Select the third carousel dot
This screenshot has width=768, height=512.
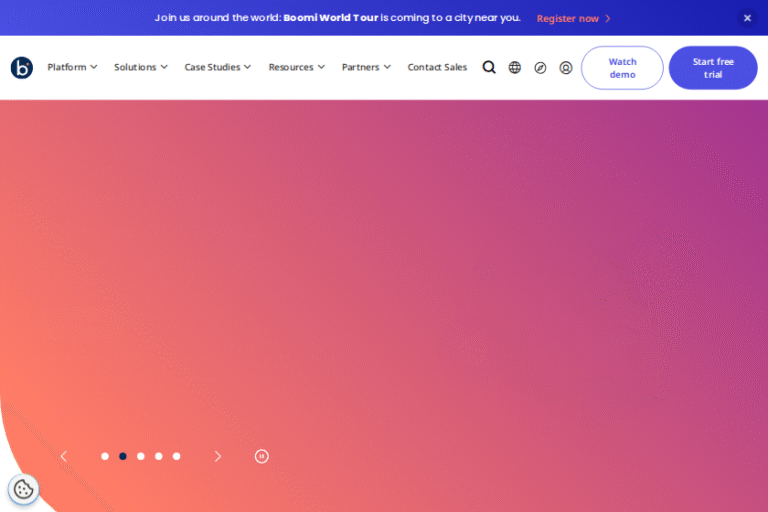[141, 456]
